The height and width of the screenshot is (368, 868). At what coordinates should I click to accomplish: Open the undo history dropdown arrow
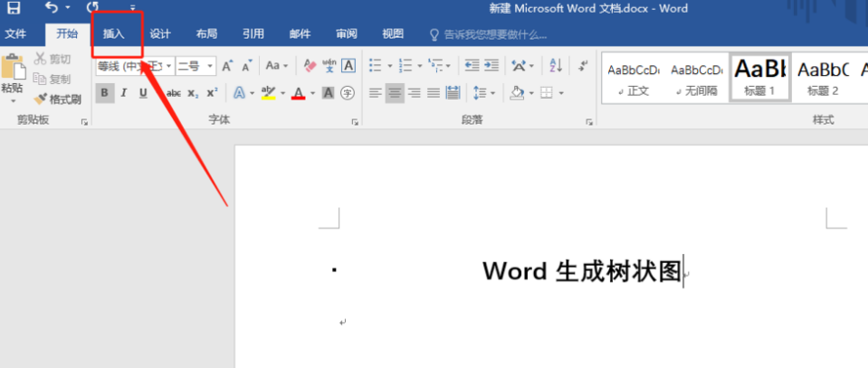click(68, 8)
